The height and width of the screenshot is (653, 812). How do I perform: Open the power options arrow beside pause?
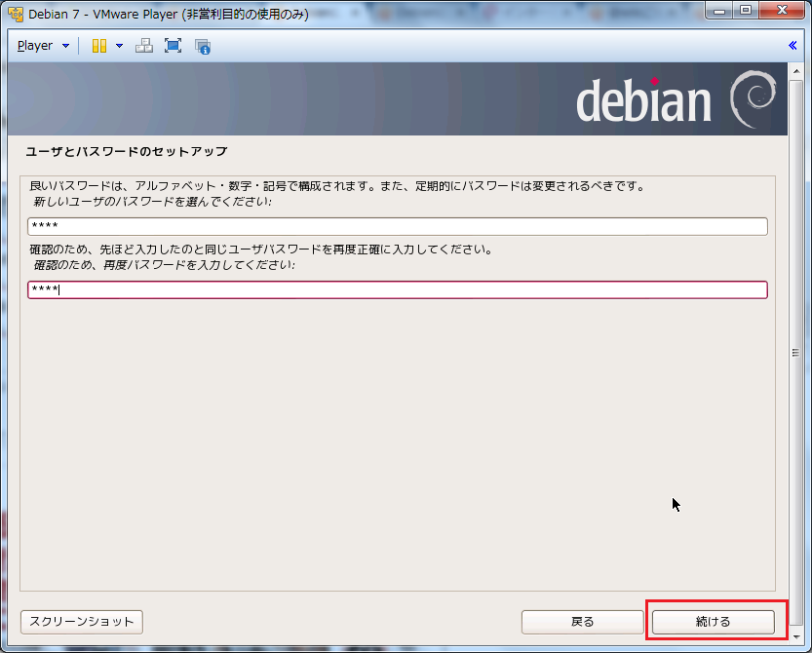[119, 46]
